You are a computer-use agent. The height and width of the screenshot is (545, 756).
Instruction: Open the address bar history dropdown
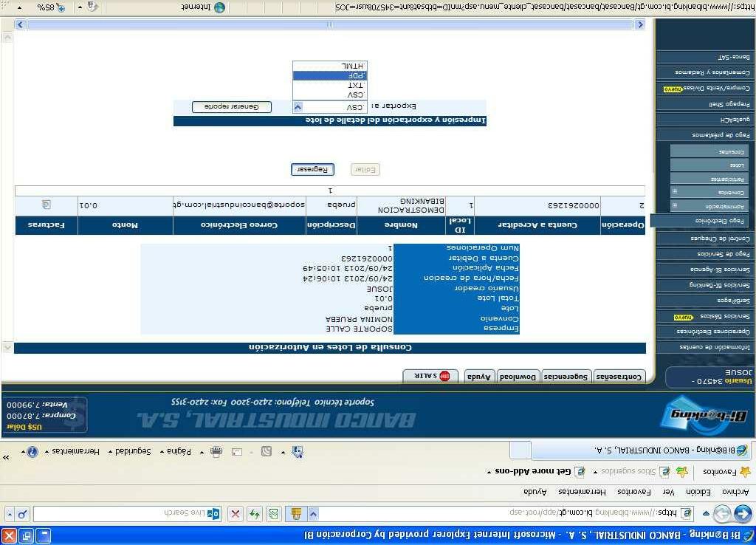coord(313,514)
